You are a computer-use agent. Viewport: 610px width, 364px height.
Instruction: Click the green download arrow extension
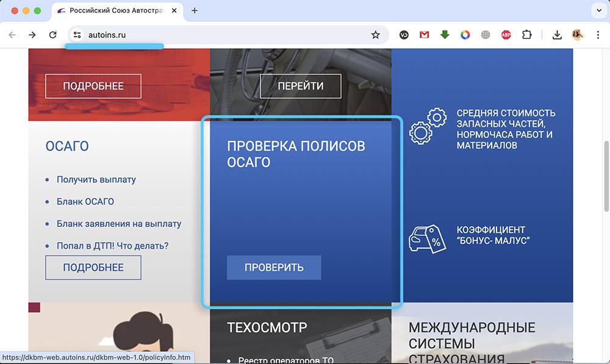click(x=445, y=35)
